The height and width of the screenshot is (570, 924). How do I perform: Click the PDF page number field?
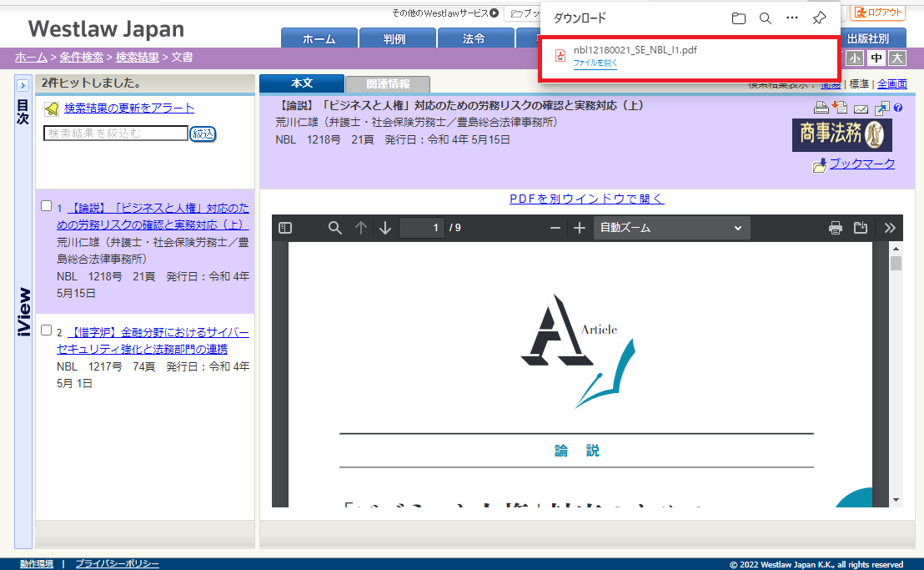pos(421,228)
